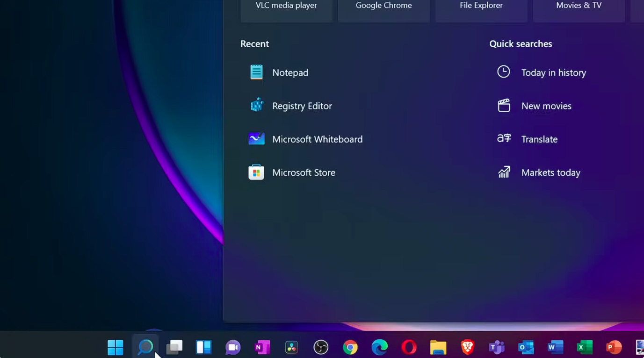Image resolution: width=644 pixels, height=358 pixels.
Task: Select the File Explorer top app tile
Action: tap(481, 10)
